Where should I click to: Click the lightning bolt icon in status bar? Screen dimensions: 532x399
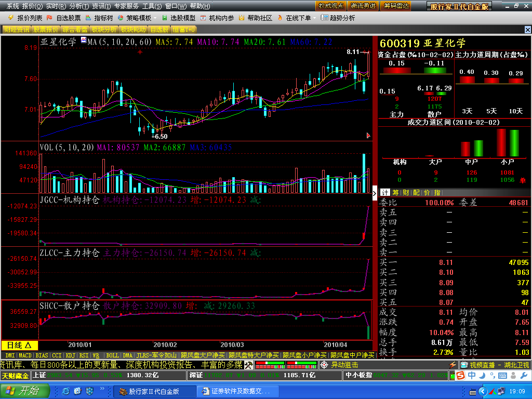point(453,365)
